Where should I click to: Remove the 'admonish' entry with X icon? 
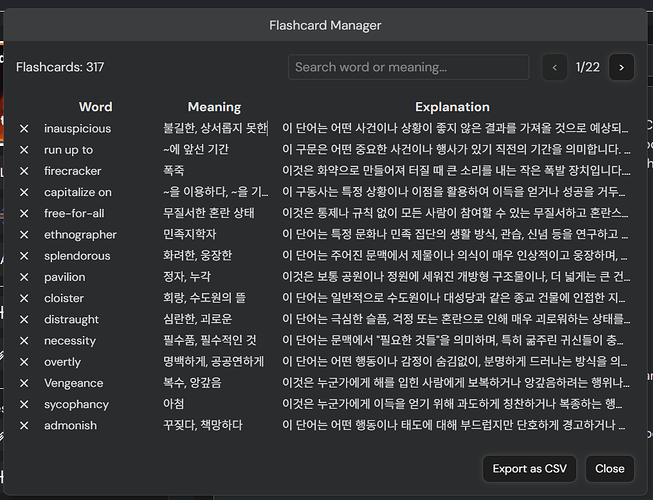24,426
